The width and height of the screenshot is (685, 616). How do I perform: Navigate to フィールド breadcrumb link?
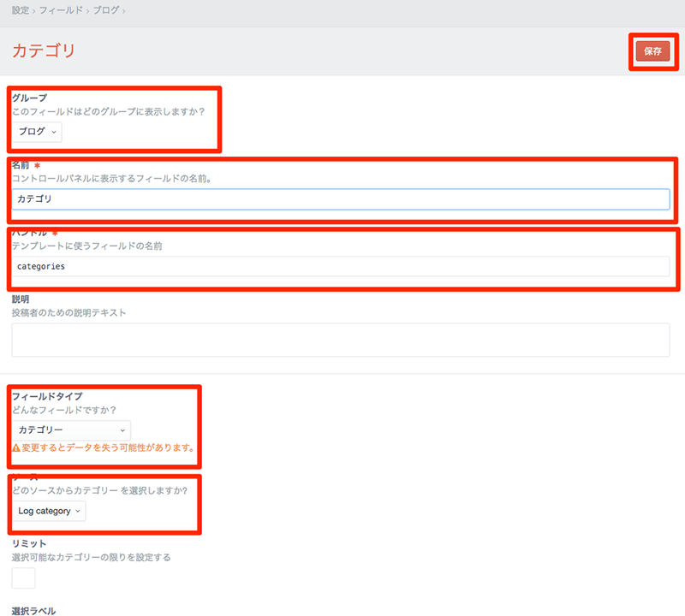(62, 10)
